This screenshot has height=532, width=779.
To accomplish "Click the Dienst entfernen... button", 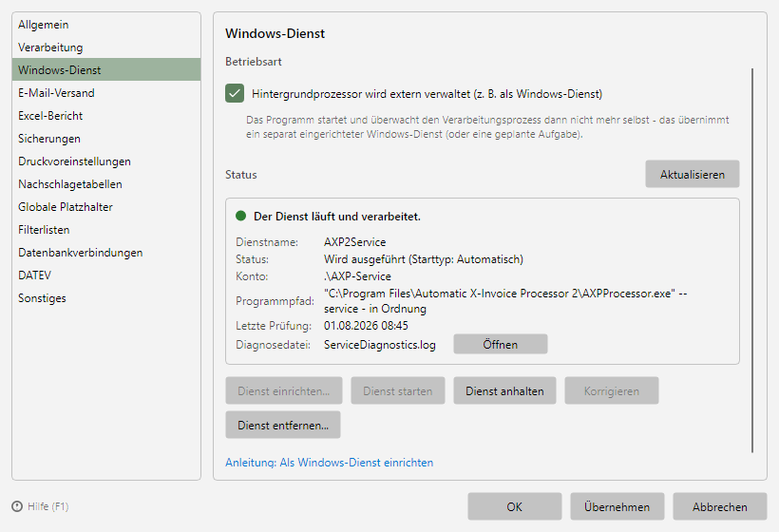I will pos(283,426).
